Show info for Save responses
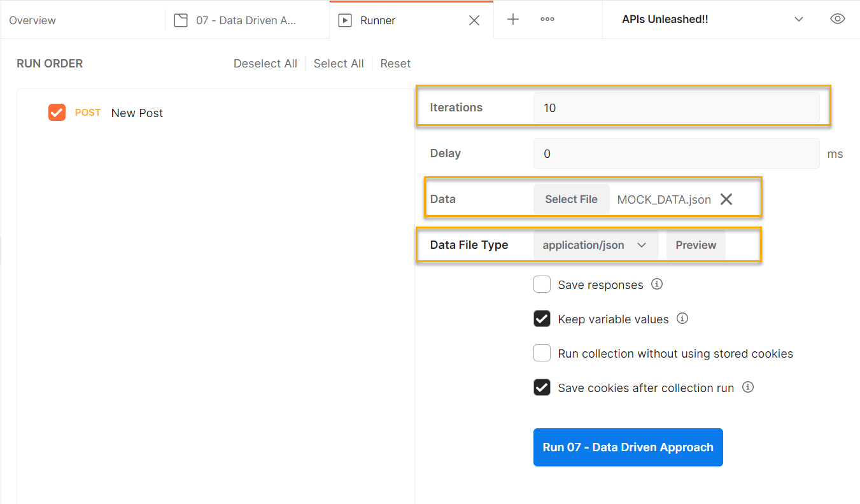Image resolution: width=860 pixels, height=504 pixels. point(657,284)
